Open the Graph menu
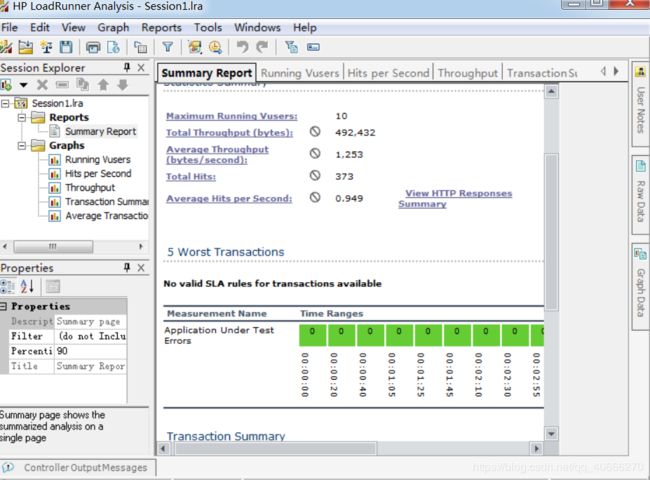The image size is (650, 480). click(113, 28)
